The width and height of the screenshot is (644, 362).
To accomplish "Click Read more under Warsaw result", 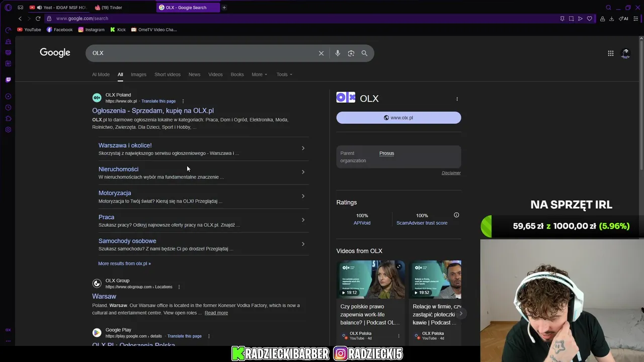I will pyautogui.click(x=216, y=313).
